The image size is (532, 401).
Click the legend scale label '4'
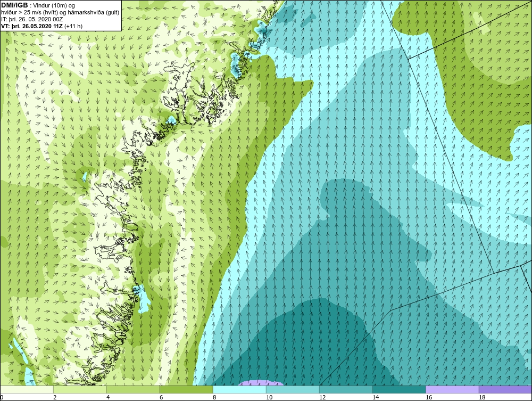click(x=108, y=397)
